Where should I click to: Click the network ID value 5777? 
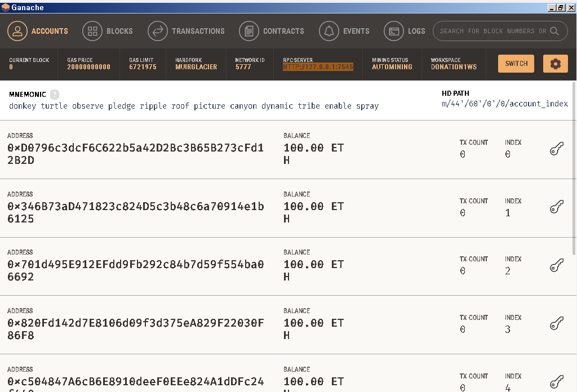click(x=243, y=67)
